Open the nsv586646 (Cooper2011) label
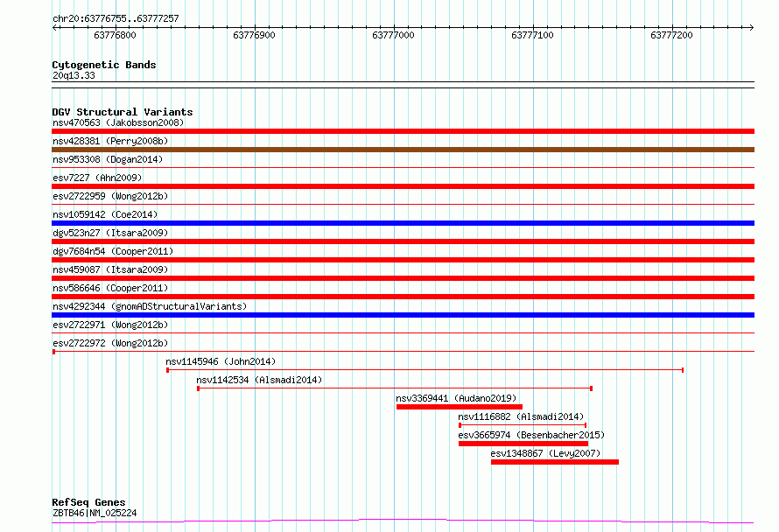 [x=110, y=288]
